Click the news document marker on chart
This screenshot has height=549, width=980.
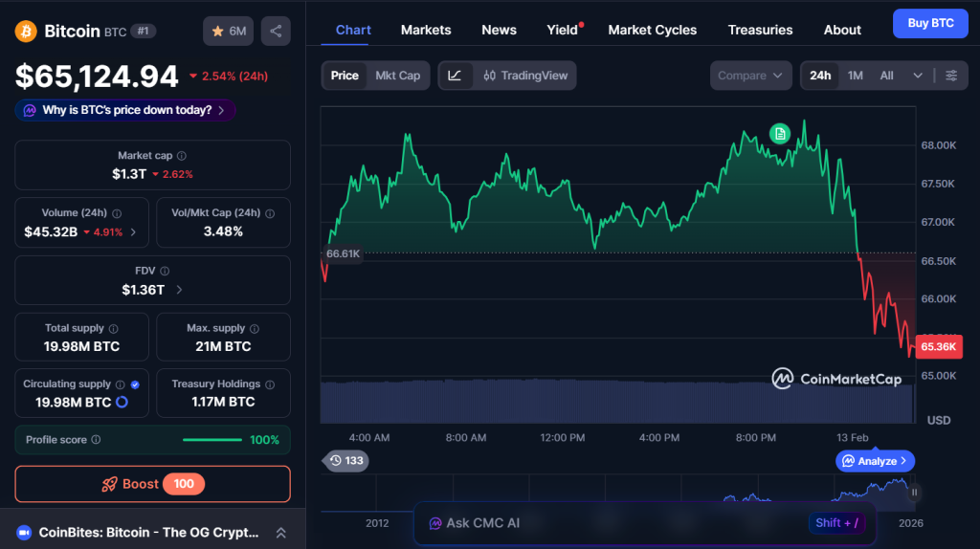point(780,134)
